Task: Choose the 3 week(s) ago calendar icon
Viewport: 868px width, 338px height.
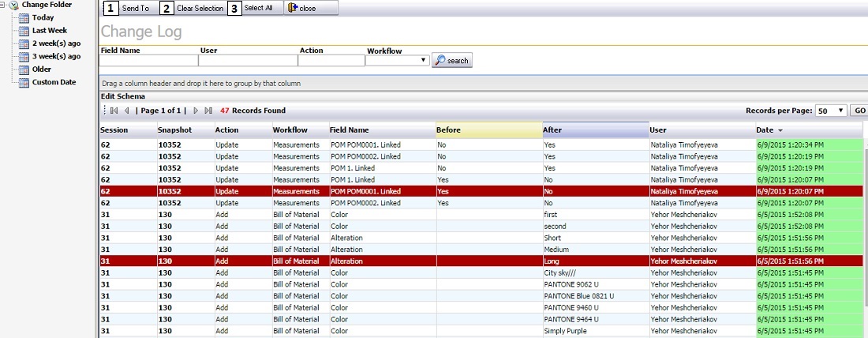Action: [24, 57]
